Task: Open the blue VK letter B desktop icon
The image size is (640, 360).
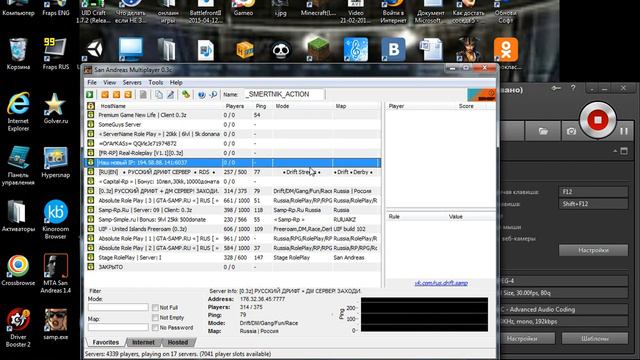Action: point(393,49)
